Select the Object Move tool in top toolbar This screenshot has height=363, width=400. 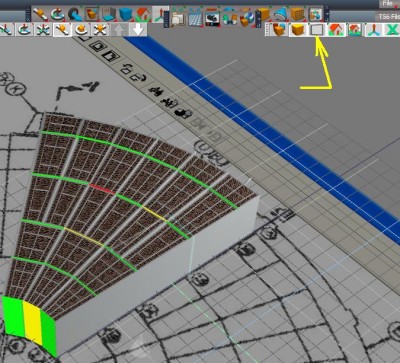coord(40,14)
